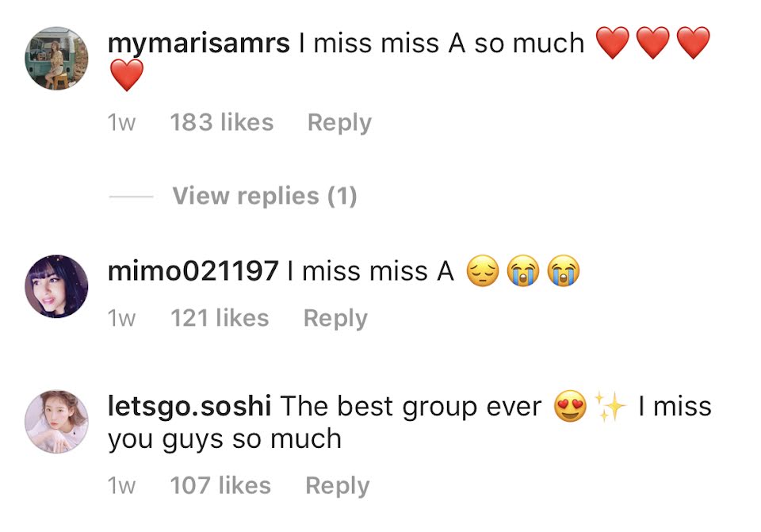
Task: Open letsgo.soshi profile picture
Action: pyautogui.click(x=56, y=421)
